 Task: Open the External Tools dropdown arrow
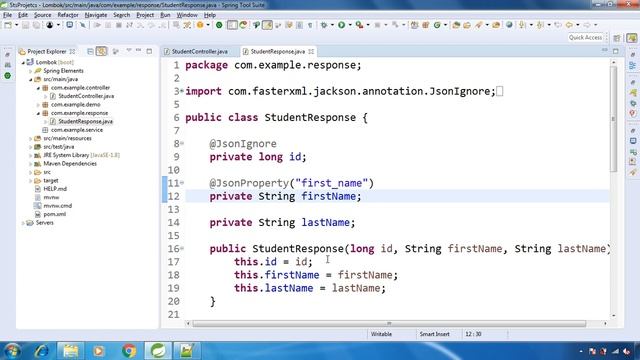(x=368, y=25)
